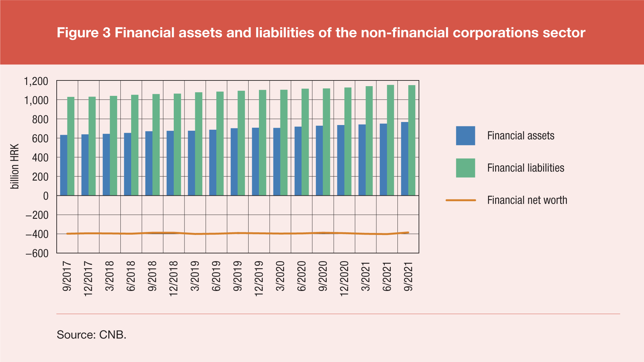This screenshot has height=362, width=644.
Task: Click the 9/2021 x-axis label
Action: pos(408,276)
